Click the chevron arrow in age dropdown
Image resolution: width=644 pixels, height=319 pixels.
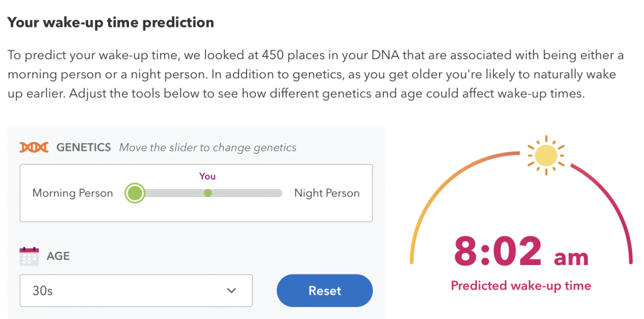click(x=231, y=291)
